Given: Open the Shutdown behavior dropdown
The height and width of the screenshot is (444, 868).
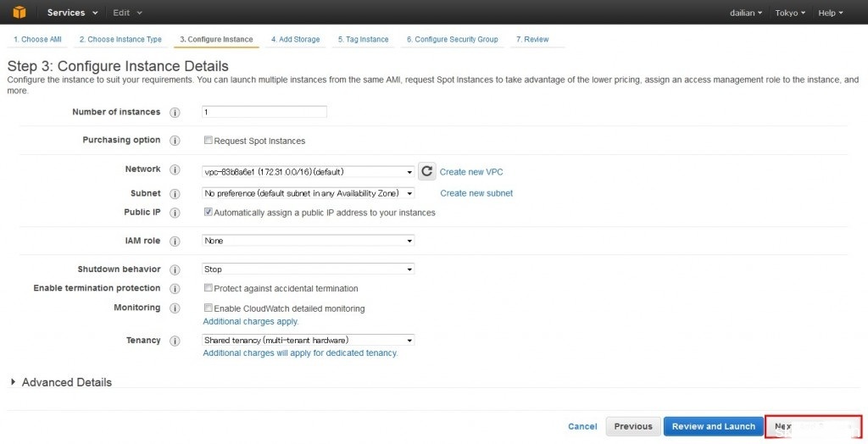Looking at the screenshot, I should 309,269.
